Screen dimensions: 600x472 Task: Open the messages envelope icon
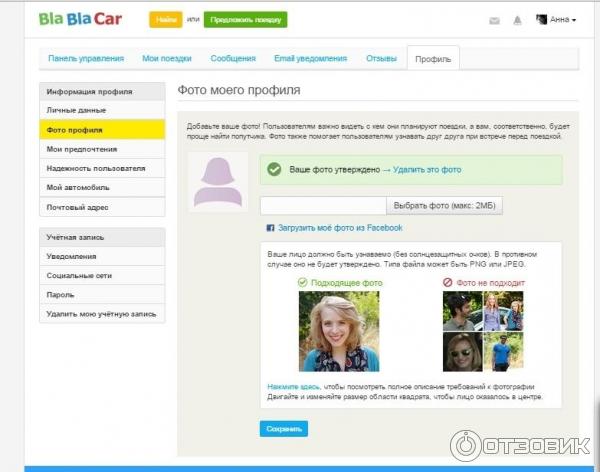pos(494,20)
